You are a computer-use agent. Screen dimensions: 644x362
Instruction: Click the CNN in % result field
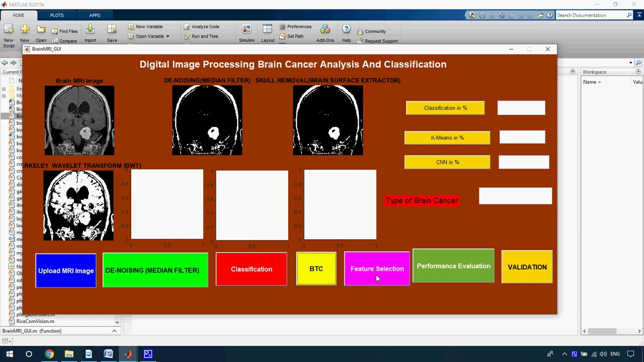pos(524,162)
